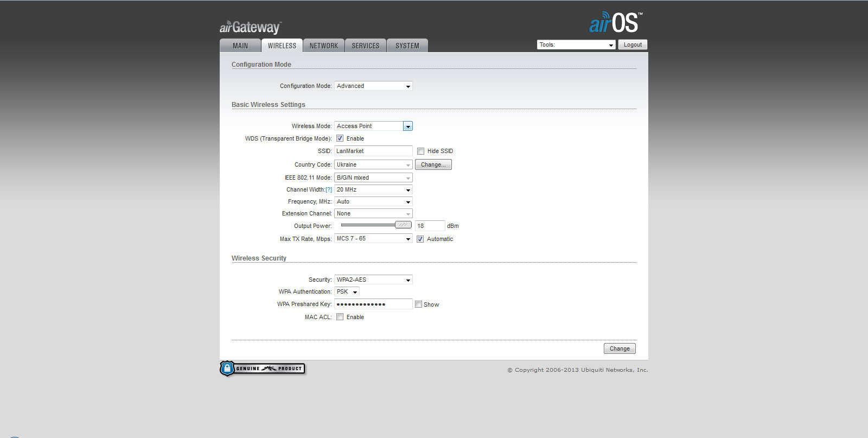Go to the SERVICES tab
Viewport: 868px width, 438px height.
point(366,46)
